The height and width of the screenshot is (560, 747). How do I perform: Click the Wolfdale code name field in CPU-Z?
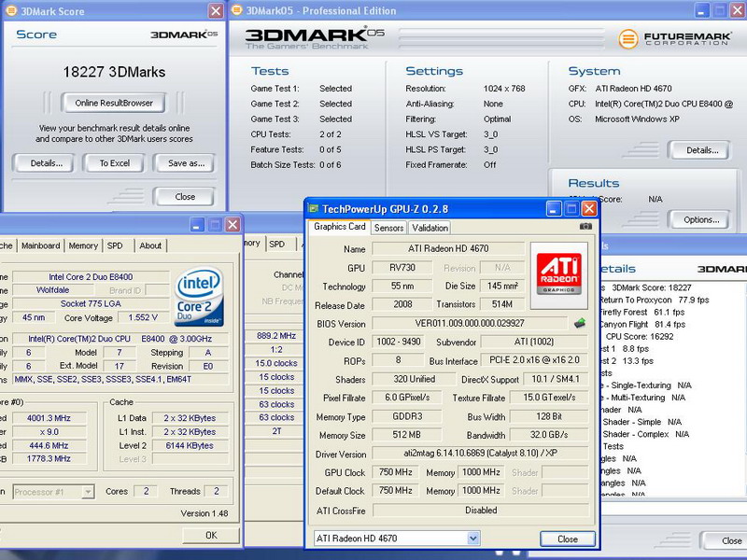point(52,290)
